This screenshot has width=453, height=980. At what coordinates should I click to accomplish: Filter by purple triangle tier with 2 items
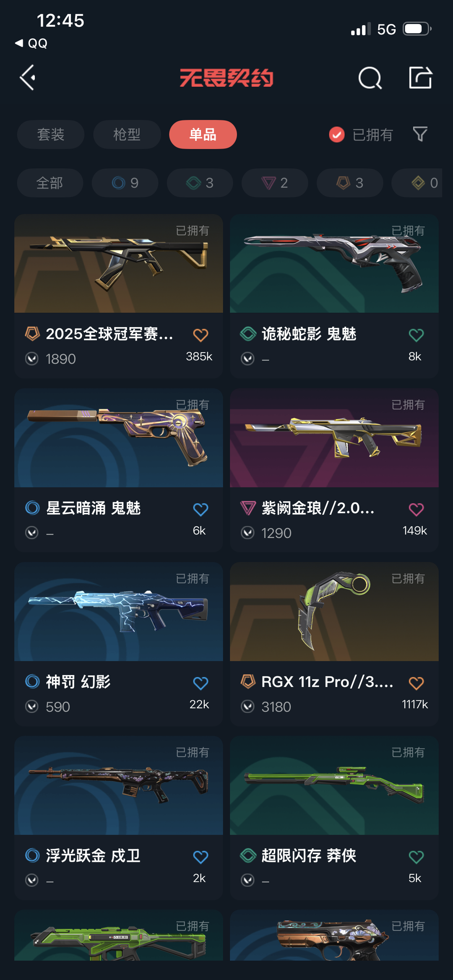275,183
